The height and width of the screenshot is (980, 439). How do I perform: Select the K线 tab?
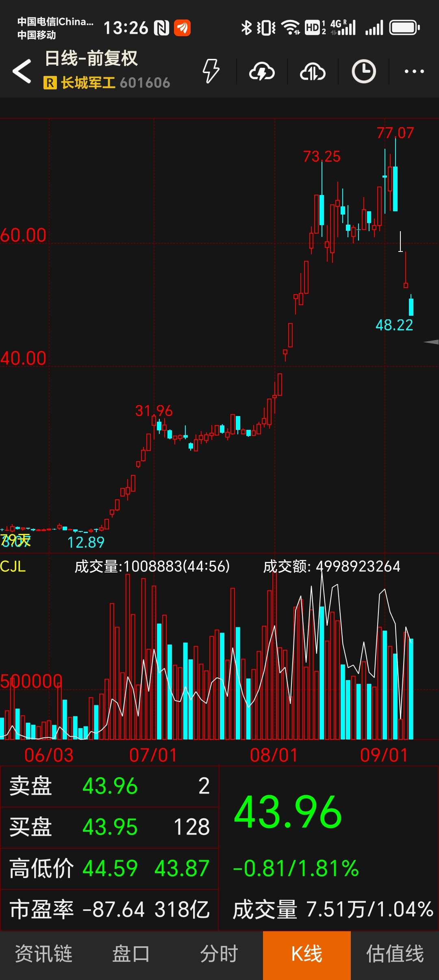tap(307, 955)
